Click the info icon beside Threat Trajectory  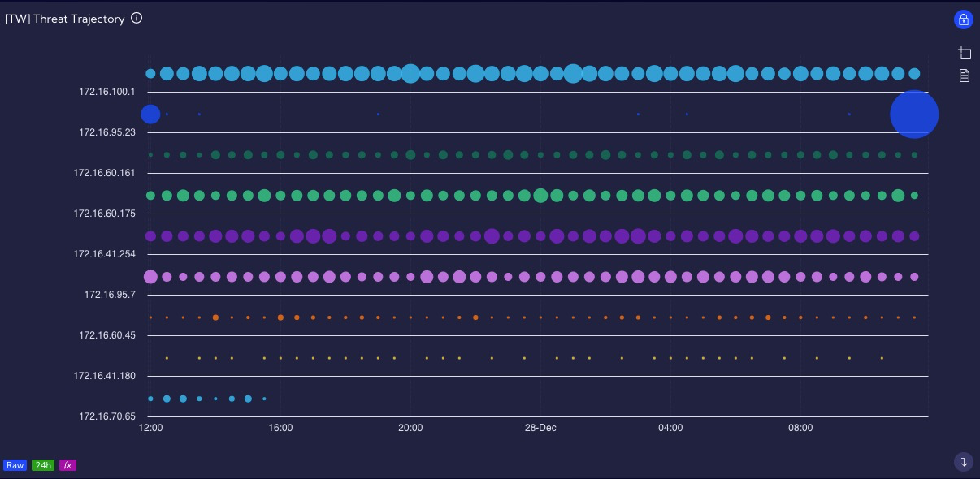point(137,18)
